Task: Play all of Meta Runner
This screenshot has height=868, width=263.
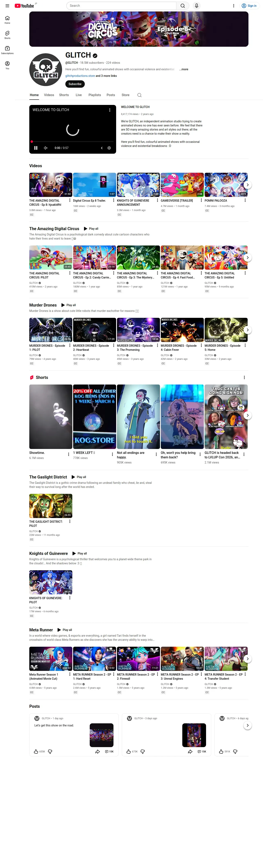Action: [x=65, y=630]
